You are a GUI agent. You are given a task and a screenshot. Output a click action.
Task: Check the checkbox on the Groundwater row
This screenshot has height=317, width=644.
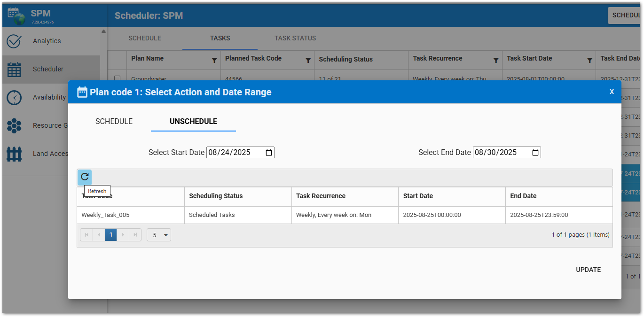pyautogui.click(x=118, y=78)
